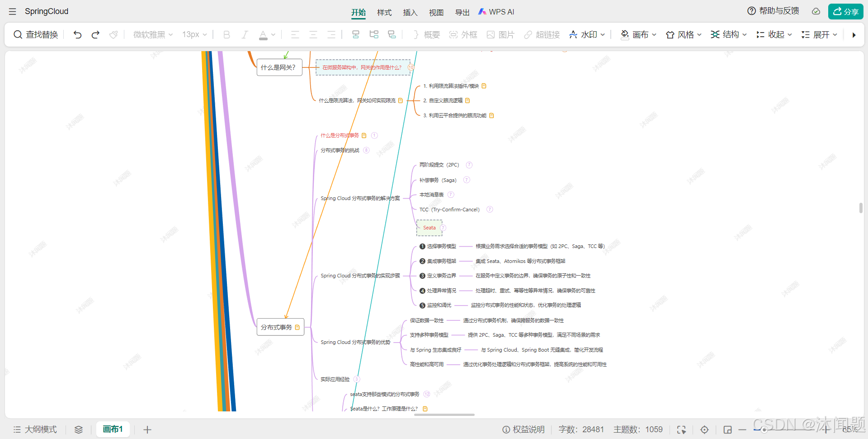The width and height of the screenshot is (868, 439).
Task: Switch to the 样式 tab
Action: click(x=384, y=12)
